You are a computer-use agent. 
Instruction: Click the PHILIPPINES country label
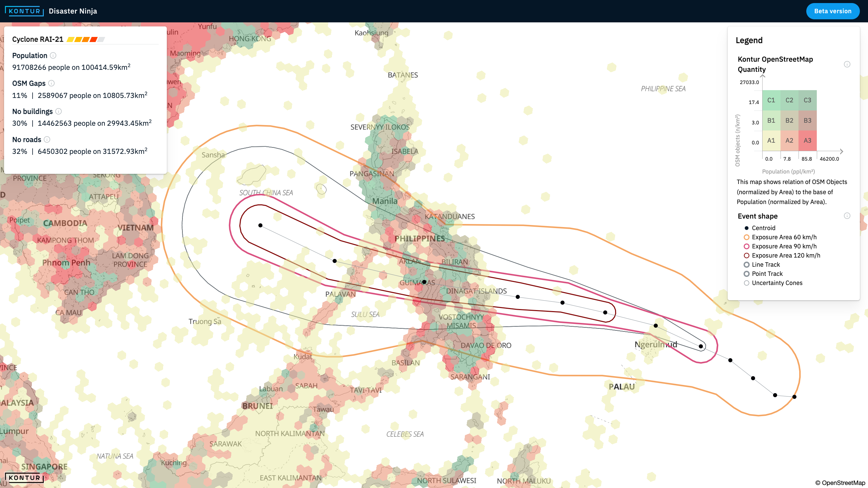(420, 239)
